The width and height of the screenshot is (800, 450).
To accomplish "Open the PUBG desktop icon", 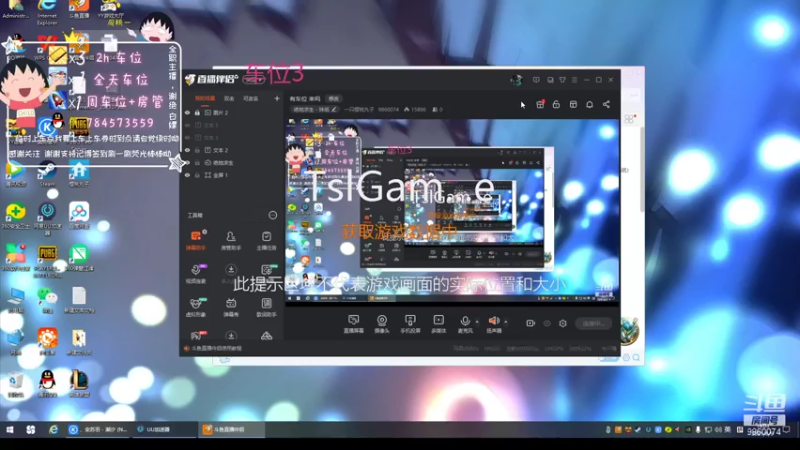I will (x=47, y=261).
